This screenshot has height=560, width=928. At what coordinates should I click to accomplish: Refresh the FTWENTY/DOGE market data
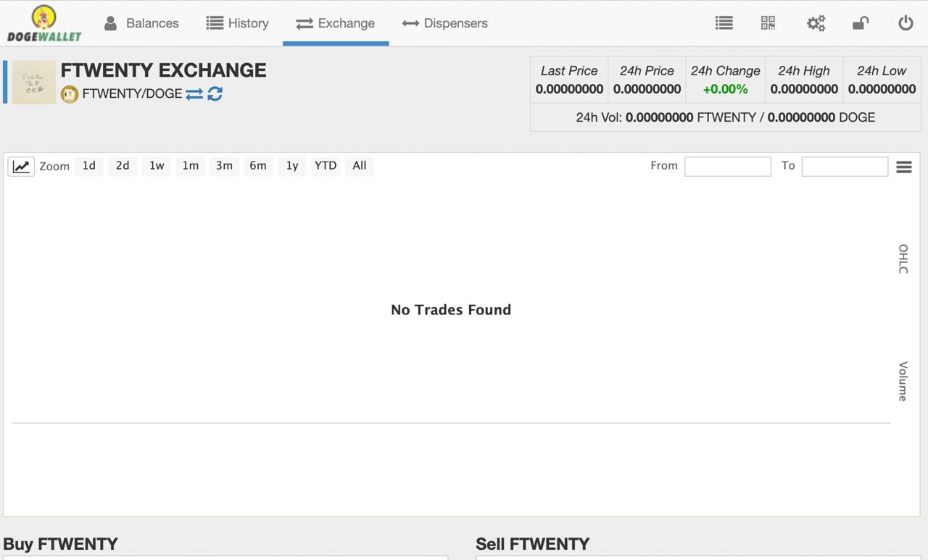pyautogui.click(x=215, y=93)
